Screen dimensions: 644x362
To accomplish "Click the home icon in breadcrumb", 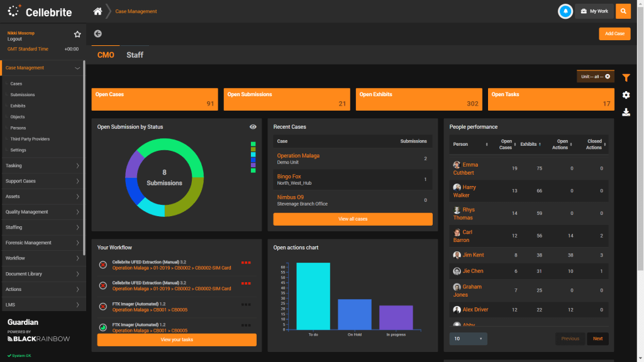I will pyautogui.click(x=97, y=11).
